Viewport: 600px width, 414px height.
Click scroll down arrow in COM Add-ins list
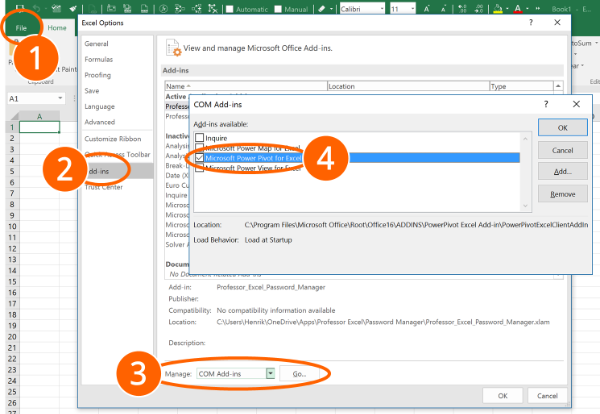525,206
